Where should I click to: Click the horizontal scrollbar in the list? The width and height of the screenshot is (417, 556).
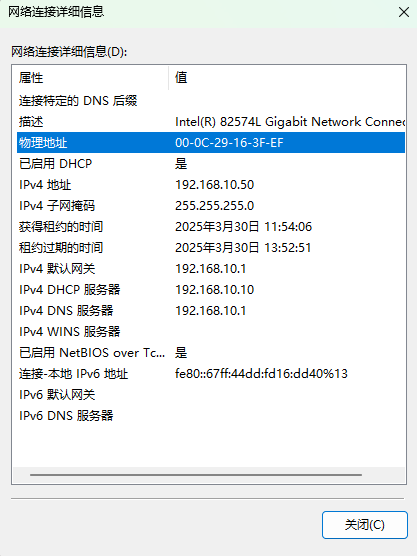196,475
